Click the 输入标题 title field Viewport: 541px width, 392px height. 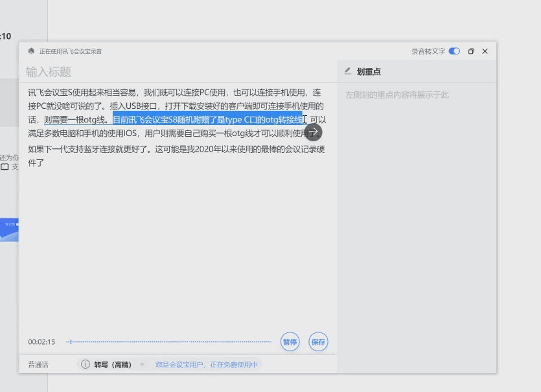178,72
